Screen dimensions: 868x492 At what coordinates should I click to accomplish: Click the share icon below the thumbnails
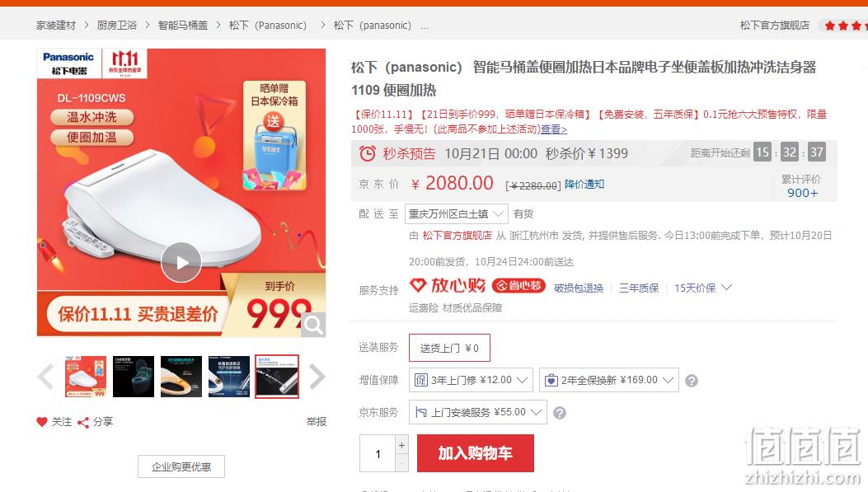click(x=83, y=422)
